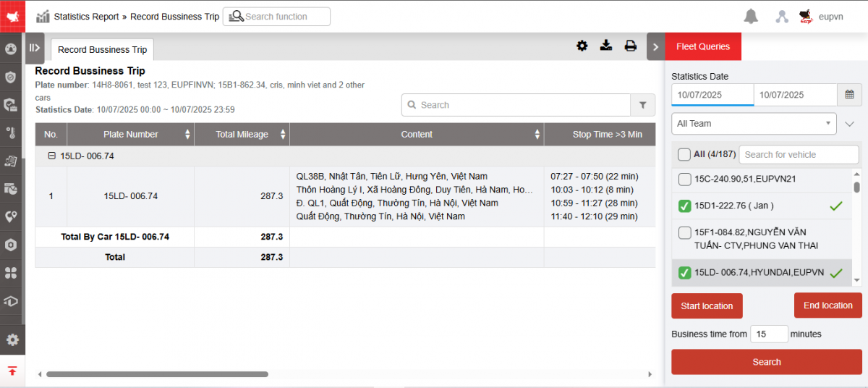Select the Record Bussiness Trip tab
Image resolution: width=868 pixels, height=388 pixels.
(x=102, y=50)
